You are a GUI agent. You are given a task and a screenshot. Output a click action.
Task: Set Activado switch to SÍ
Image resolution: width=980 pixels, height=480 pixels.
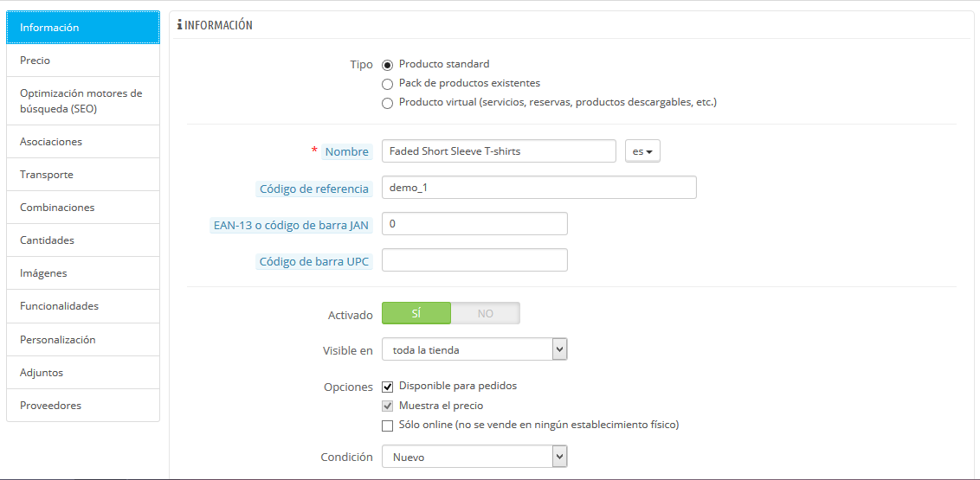coord(416,313)
